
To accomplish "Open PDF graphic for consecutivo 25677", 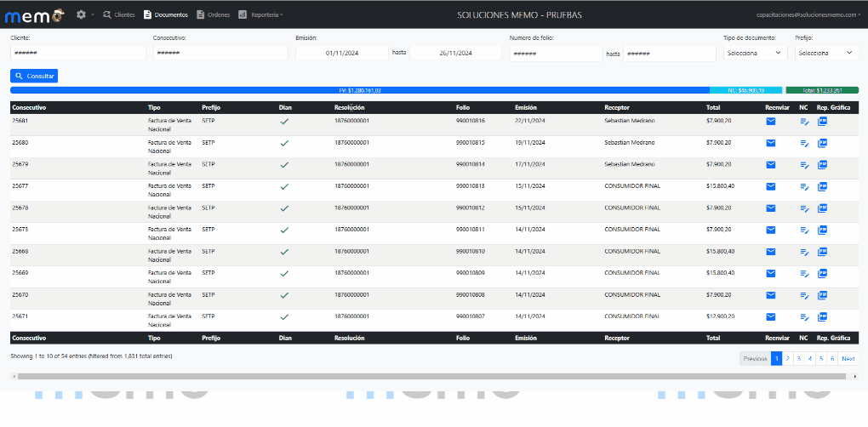I will click(x=822, y=186).
